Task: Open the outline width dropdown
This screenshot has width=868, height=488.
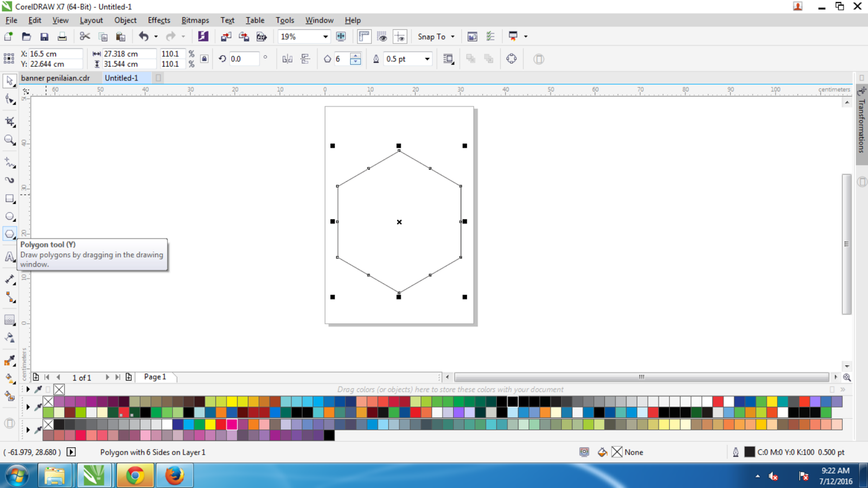Action: click(427, 59)
